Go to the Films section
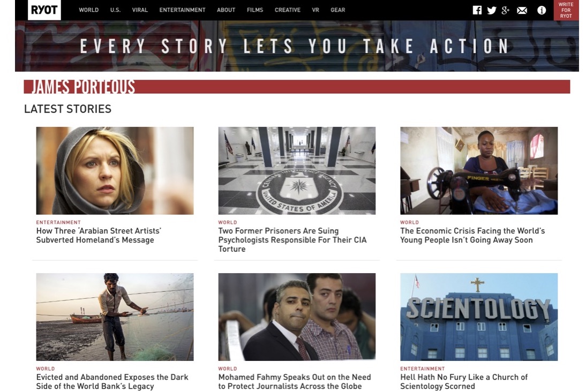 pyautogui.click(x=255, y=10)
